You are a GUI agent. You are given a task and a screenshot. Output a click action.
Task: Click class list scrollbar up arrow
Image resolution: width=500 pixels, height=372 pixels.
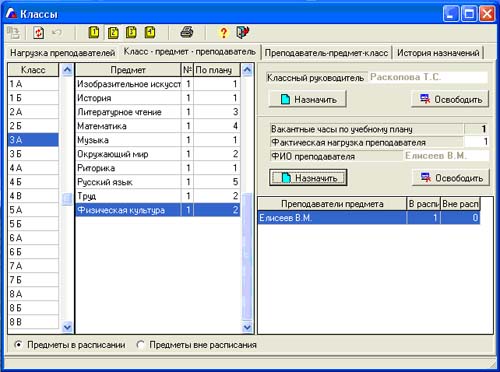click(67, 70)
